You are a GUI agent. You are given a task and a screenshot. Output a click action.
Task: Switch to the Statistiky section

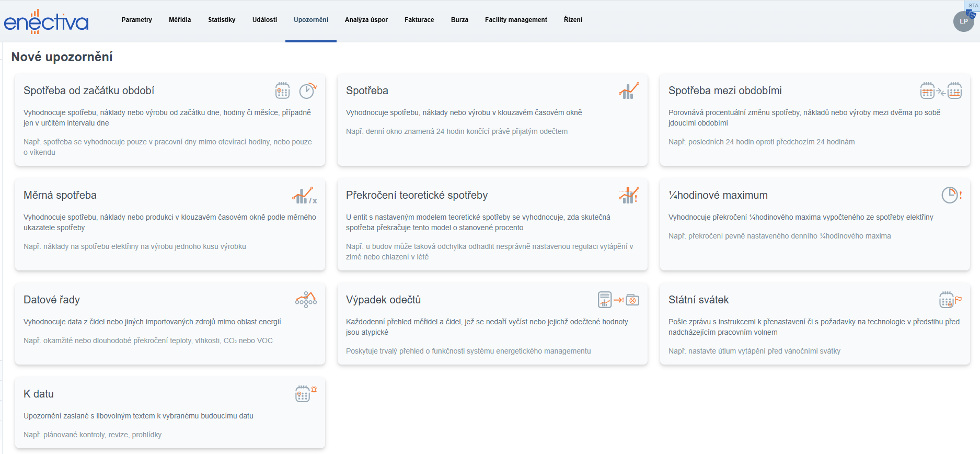point(222,20)
